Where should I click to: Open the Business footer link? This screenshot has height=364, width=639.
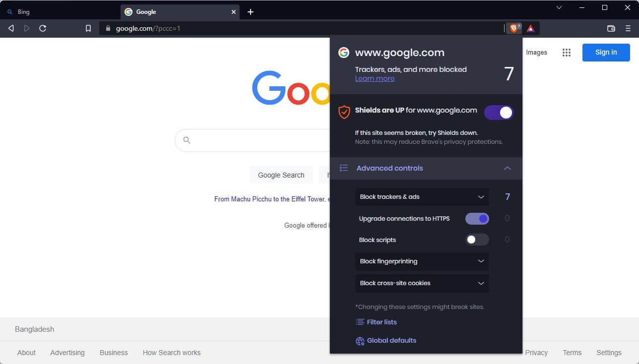click(x=114, y=353)
